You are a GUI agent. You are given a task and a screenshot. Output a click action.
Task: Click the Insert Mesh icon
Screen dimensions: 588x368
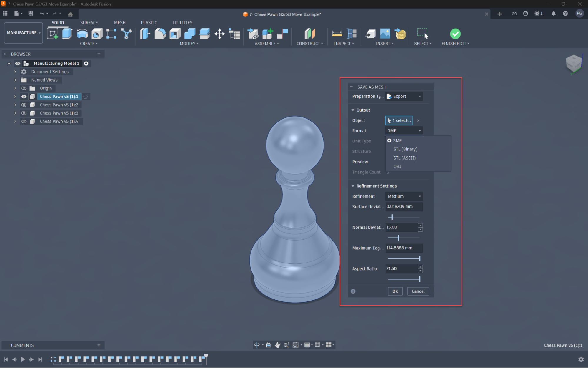[x=400, y=34]
